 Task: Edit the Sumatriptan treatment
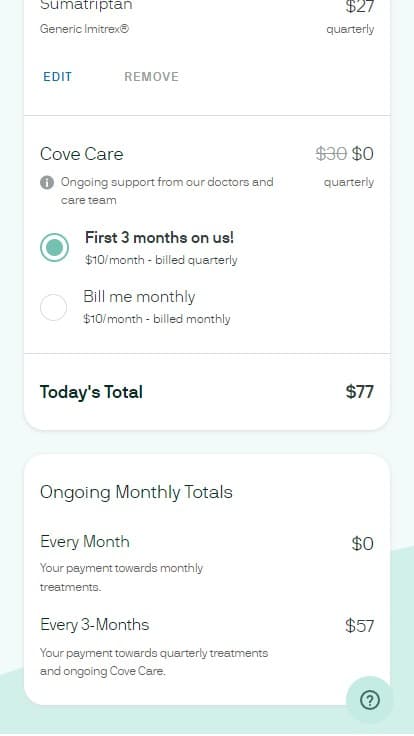[58, 77]
